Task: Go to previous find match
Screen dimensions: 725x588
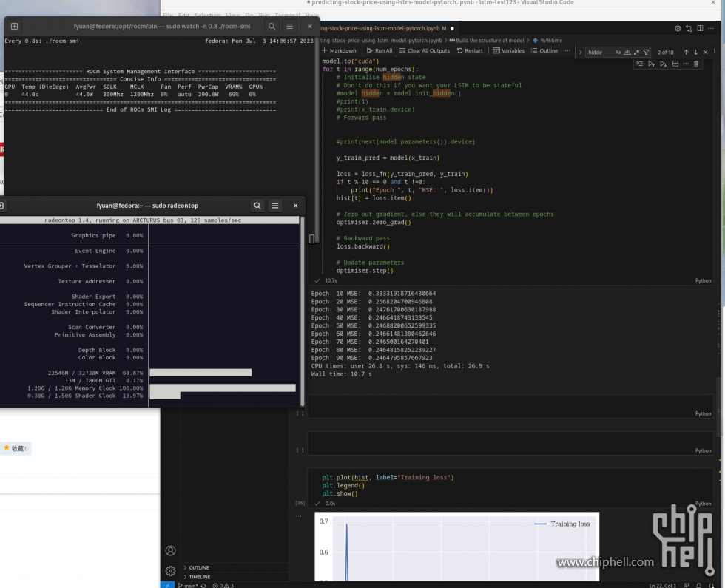Action: pyautogui.click(x=687, y=53)
